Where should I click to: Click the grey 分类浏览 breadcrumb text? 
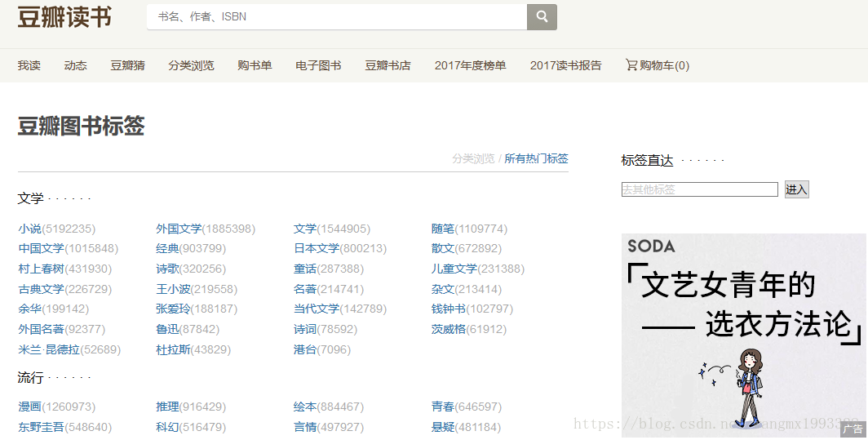pos(473,158)
